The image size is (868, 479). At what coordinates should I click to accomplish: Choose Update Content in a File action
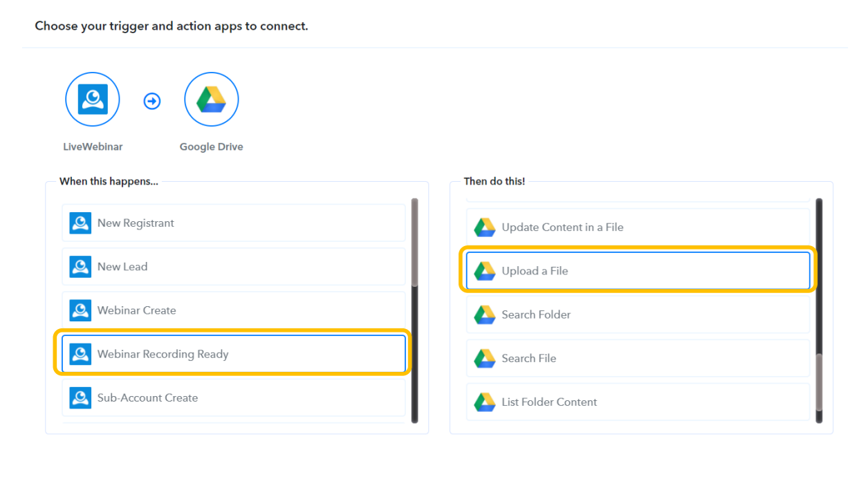[637, 227]
